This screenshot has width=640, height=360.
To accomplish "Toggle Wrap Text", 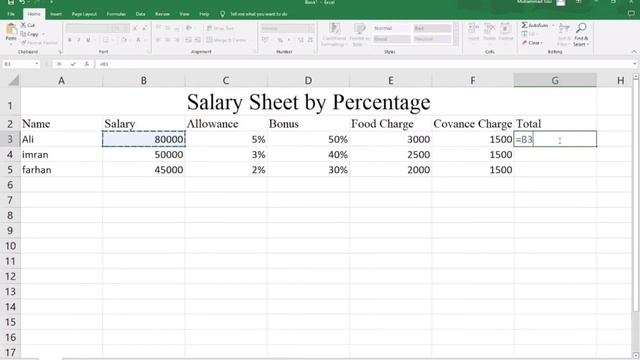I will 220,28.
